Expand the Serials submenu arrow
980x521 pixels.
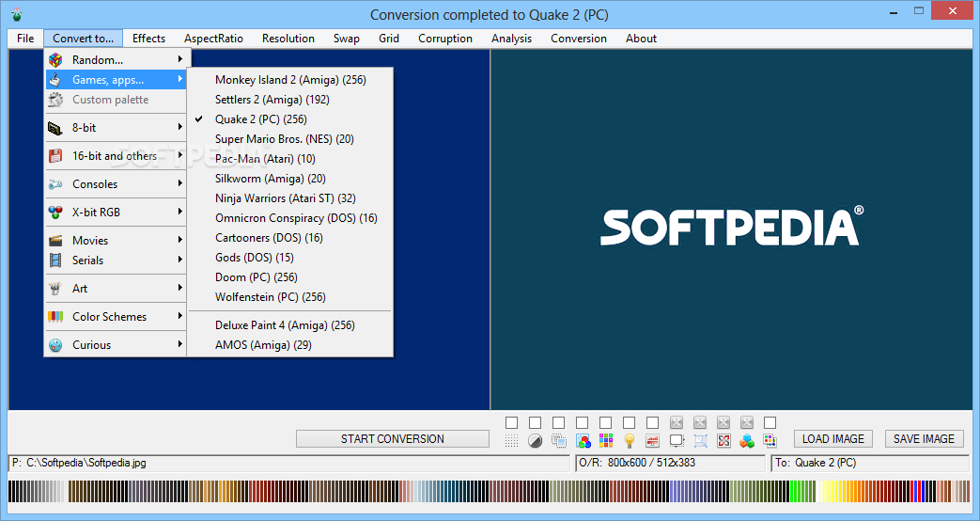180,260
